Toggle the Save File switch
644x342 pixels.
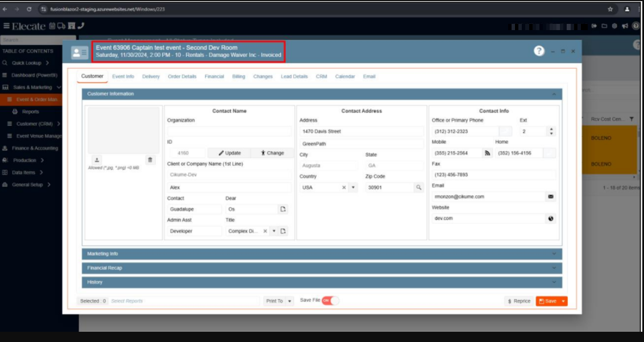pos(330,301)
